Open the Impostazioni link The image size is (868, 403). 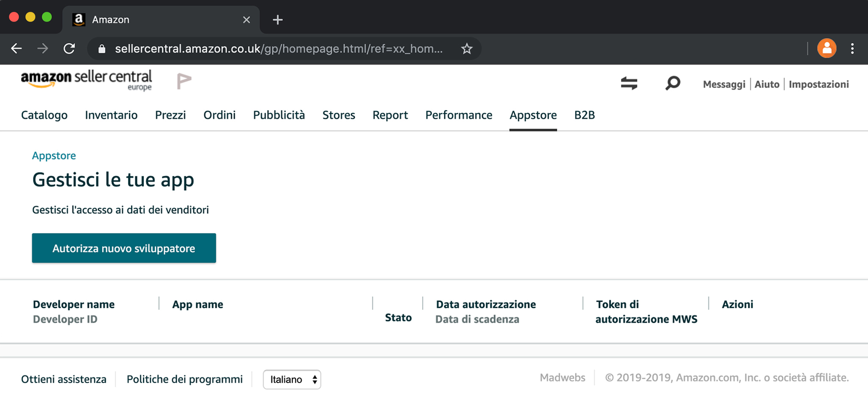(x=818, y=84)
